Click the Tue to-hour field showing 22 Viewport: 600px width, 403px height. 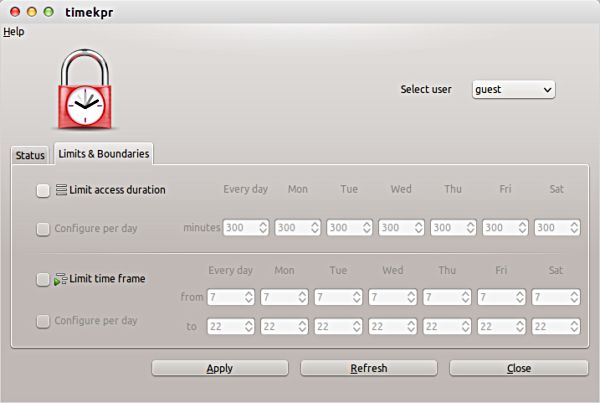[338, 326]
